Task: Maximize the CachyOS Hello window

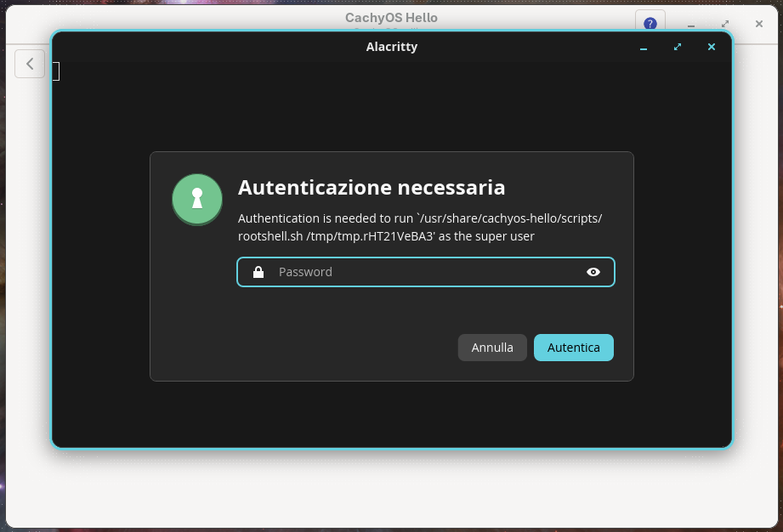Action: (725, 24)
